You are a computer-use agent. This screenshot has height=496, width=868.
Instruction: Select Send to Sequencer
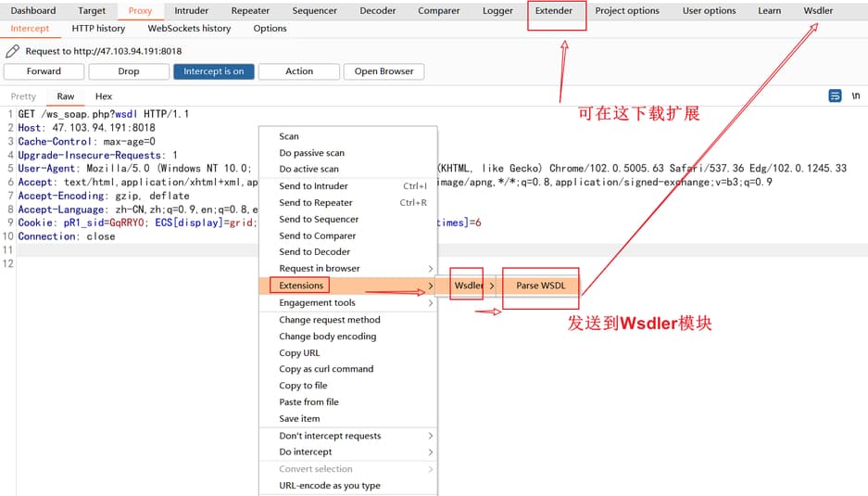tap(348, 220)
